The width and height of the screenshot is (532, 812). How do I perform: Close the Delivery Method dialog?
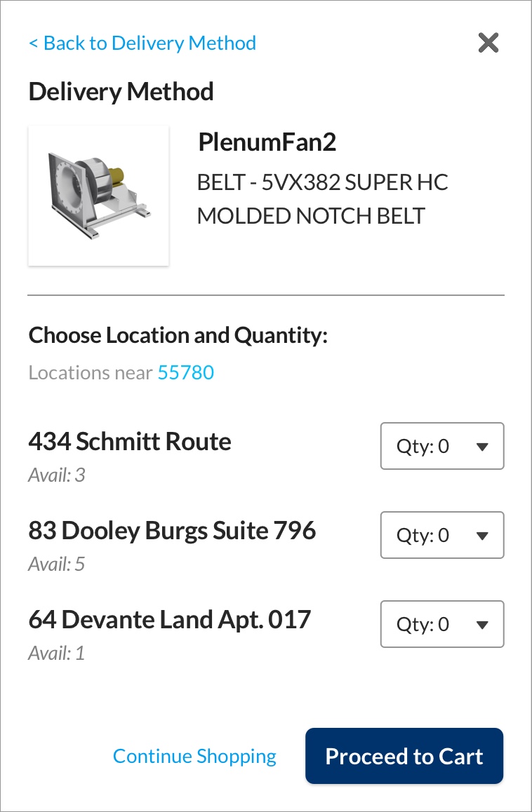click(488, 43)
